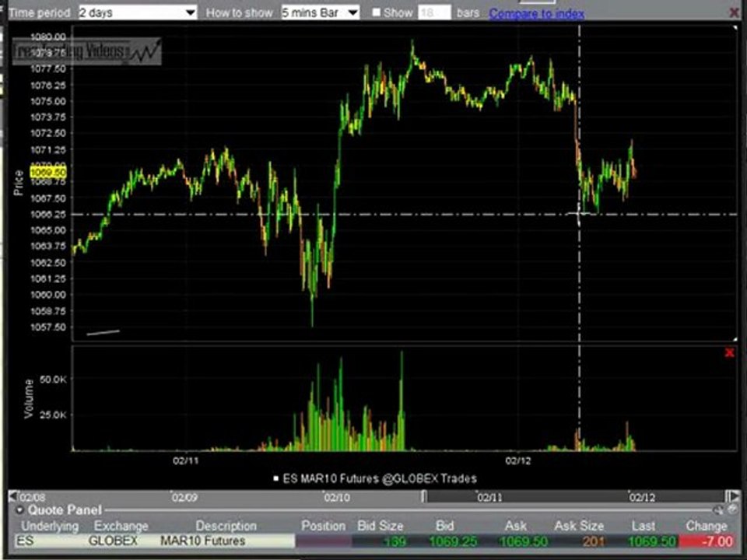Click the chart top-right corner marker
The height and width of the screenshot is (560, 747).
pos(735,28)
